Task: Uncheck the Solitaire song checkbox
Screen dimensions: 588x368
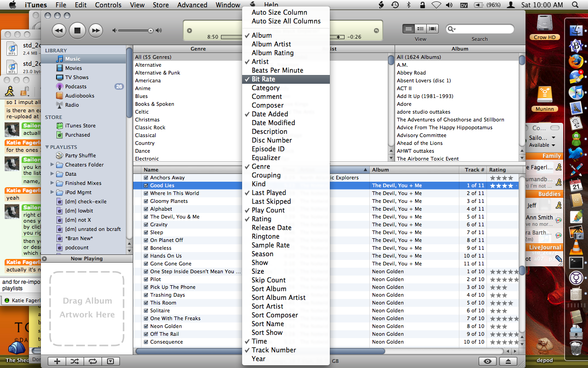Action: tap(146, 310)
